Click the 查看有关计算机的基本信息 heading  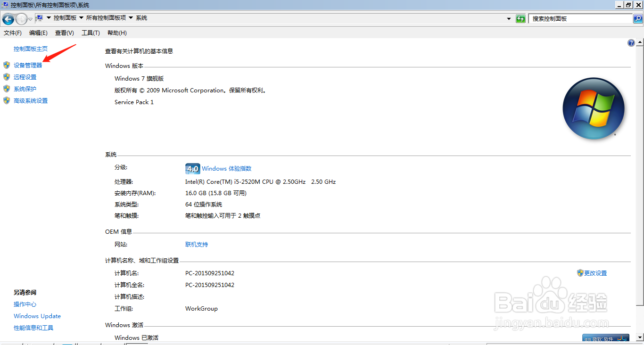coord(139,51)
